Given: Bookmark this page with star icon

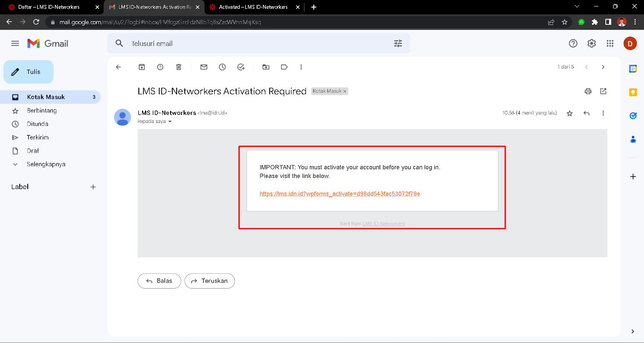Looking at the screenshot, I should (564, 22).
